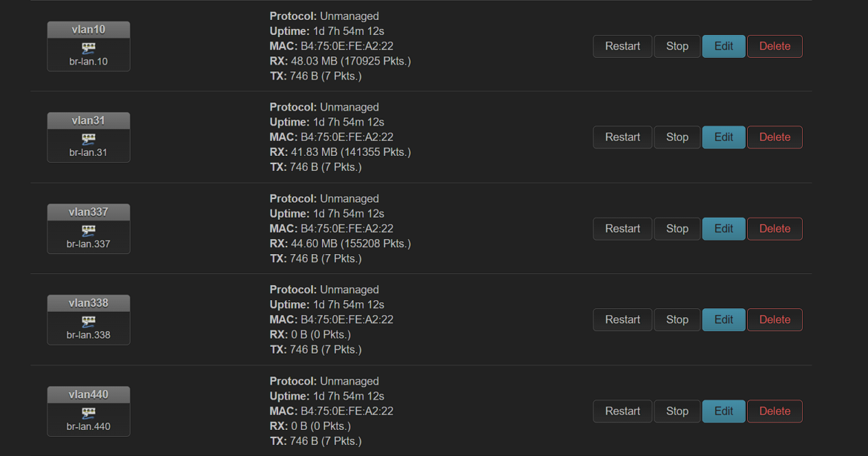Click the vlan337 bridge device icon
The image size is (868, 456).
coord(88,230)
